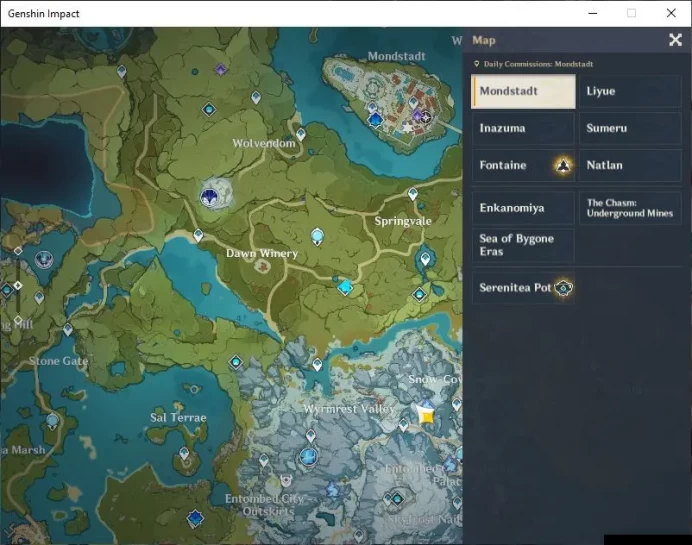The image size is (692, 545).
Task: Select the domain icon at Dragonspine's northwest edge
Action: pos(236,362)
